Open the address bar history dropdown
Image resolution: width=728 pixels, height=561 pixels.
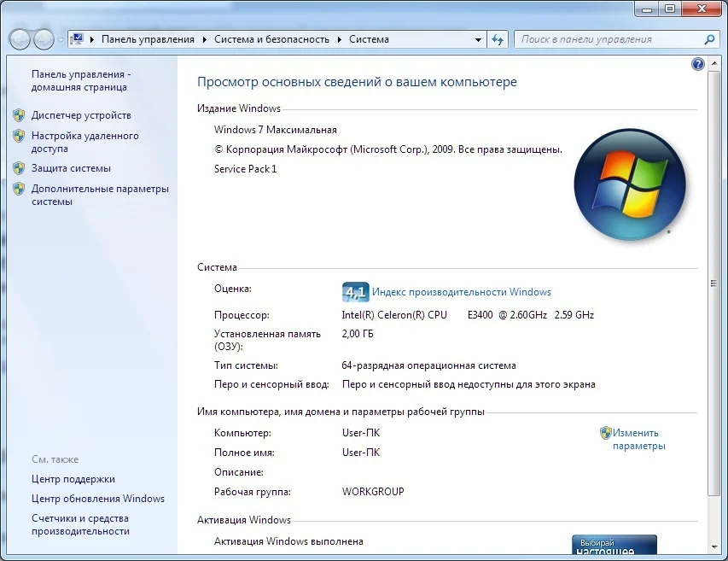click(x=478, y=40)
